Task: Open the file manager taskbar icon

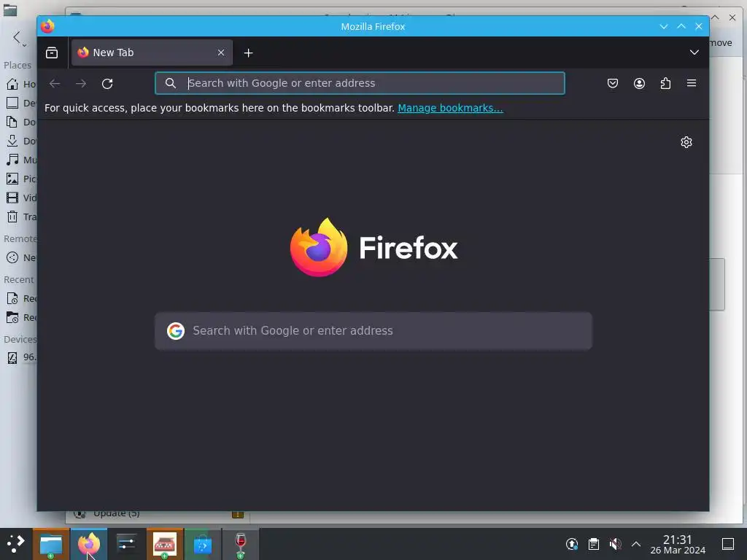Action: [x=51, y=544]
